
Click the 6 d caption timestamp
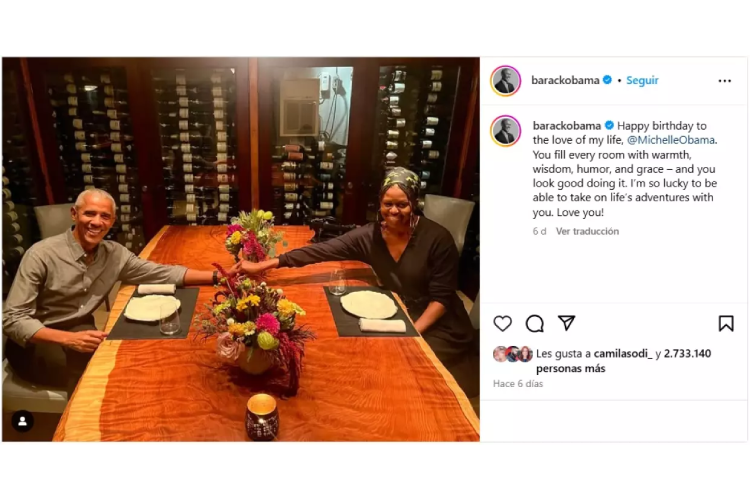[539, 231]
